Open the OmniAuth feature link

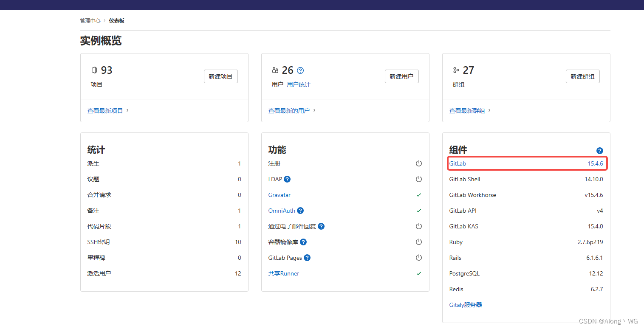click(282, 211)
